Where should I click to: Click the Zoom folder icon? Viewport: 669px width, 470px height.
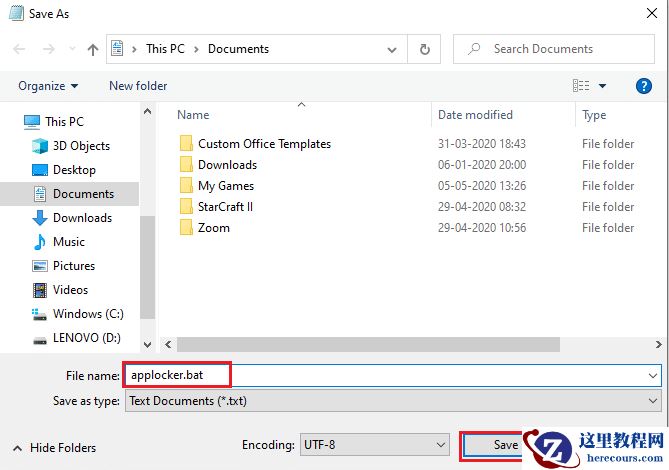[x=186, y=228]
